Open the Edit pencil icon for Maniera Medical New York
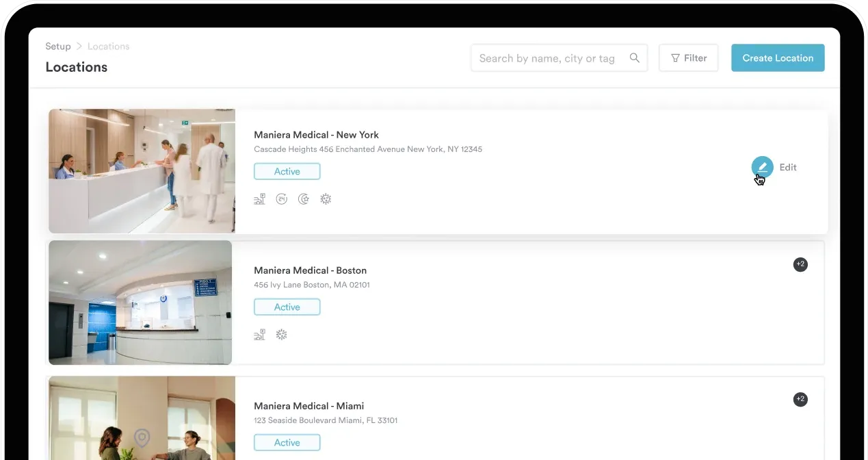This screenshot has height=460, width=868. point(763,166)
